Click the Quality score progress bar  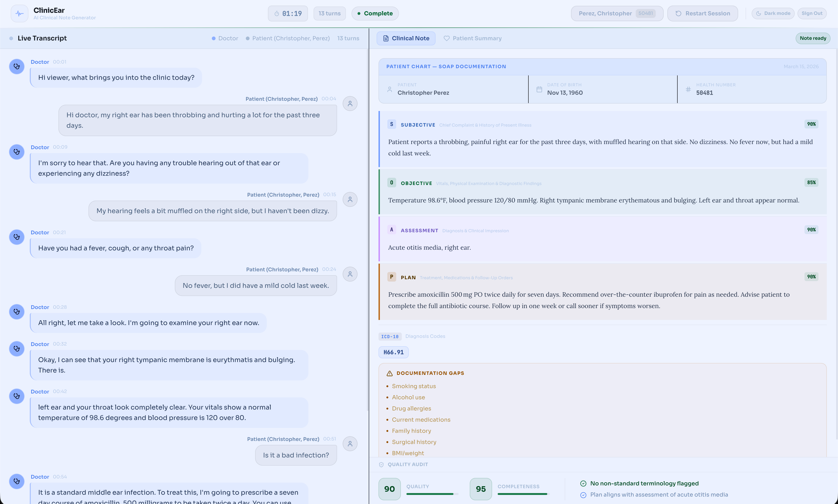click(432, 494)
